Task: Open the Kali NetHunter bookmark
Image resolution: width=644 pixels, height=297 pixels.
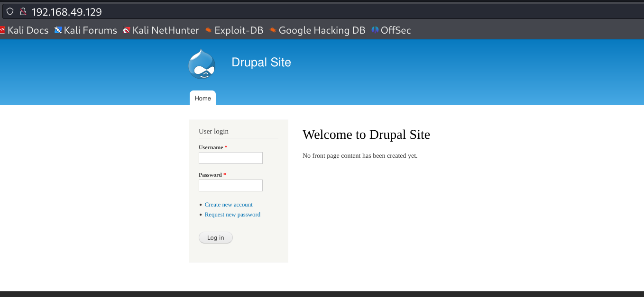Action: click(161, 30)
